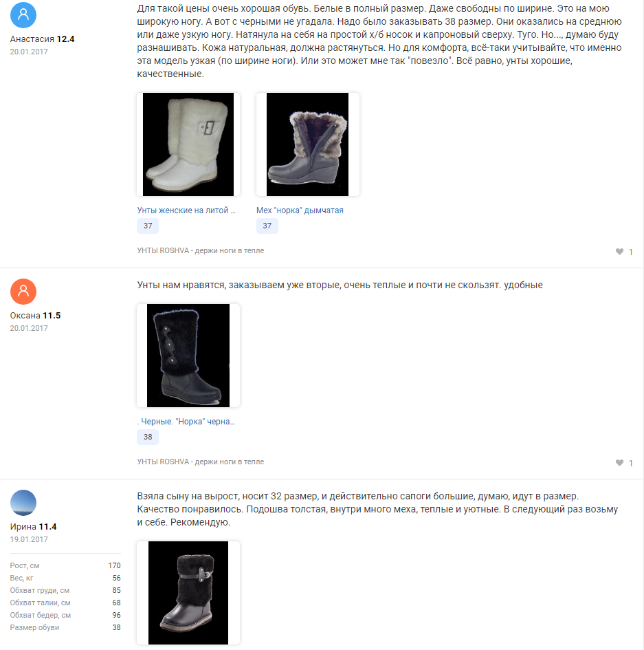Click size 37 tag under white boots
Viewport: 644px width, 650px height.
148,226
